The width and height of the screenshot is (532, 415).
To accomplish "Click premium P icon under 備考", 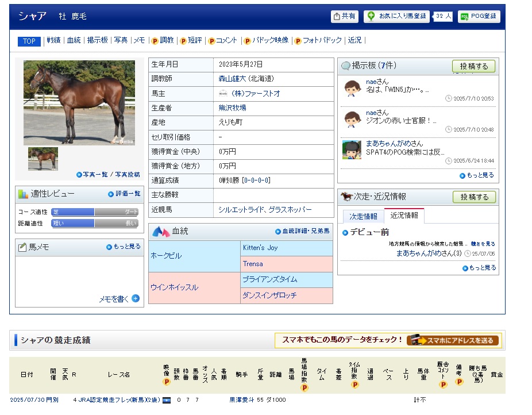I will point(458,382).
